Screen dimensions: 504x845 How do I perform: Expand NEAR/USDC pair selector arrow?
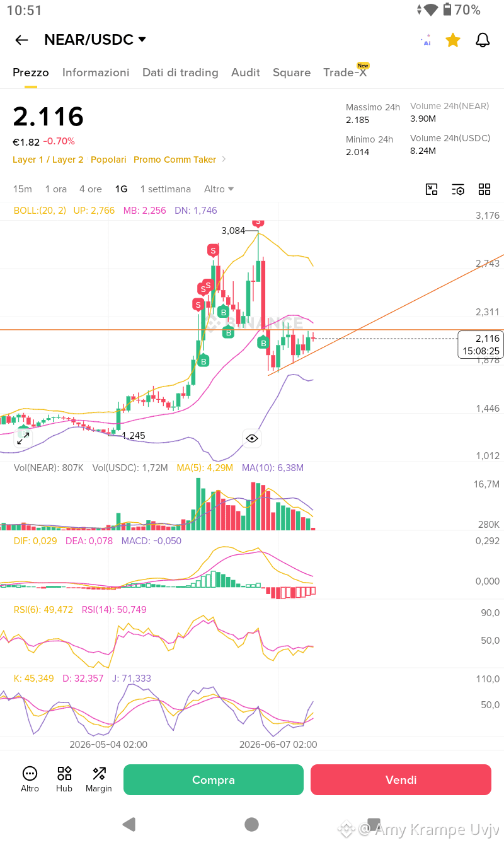coord(142,40)
